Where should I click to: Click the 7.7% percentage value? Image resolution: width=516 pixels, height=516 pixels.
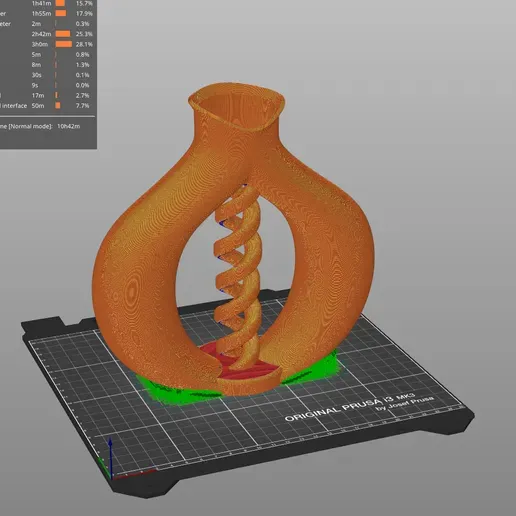click(x=82, y=106)
